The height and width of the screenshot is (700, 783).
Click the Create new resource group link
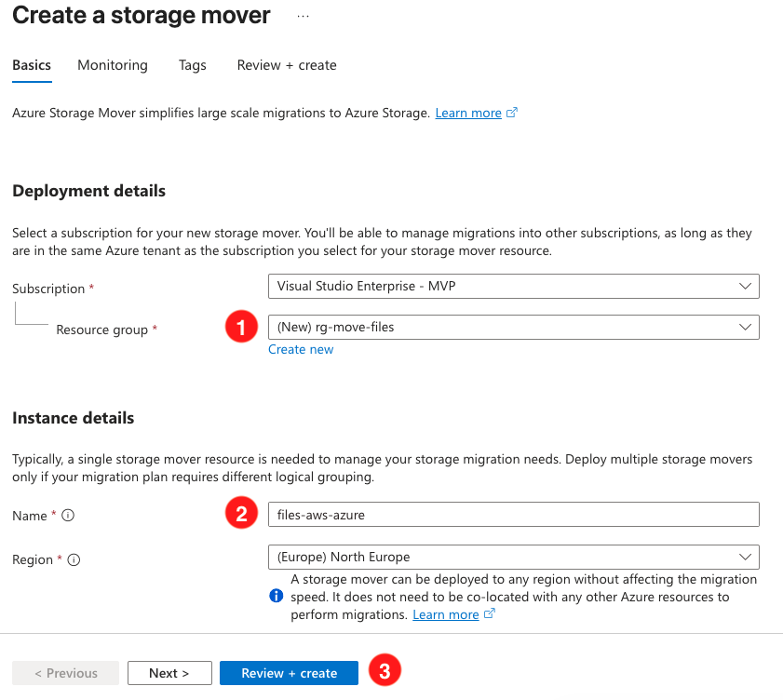pyautogui.click(x=301, y=349)
